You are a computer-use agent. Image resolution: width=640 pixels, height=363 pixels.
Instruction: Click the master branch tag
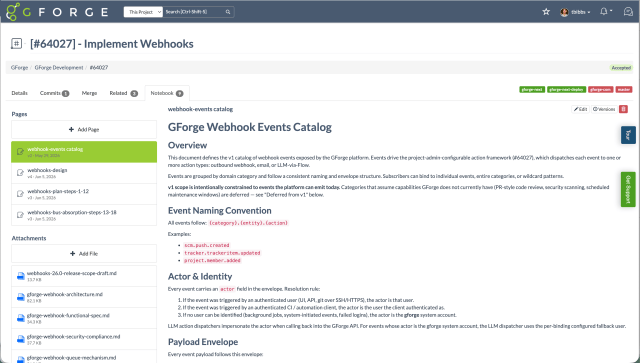(624, 89)
